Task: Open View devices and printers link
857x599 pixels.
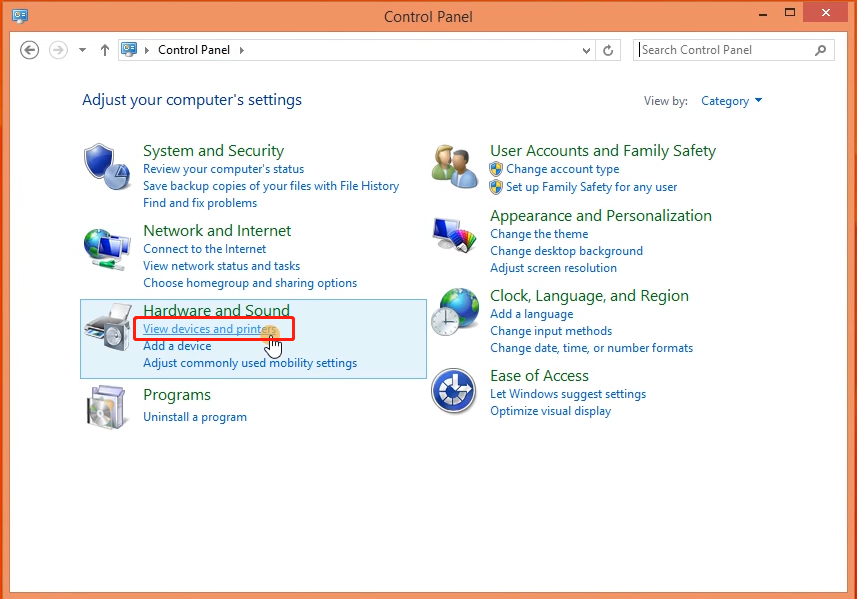Action: (209, 329)
